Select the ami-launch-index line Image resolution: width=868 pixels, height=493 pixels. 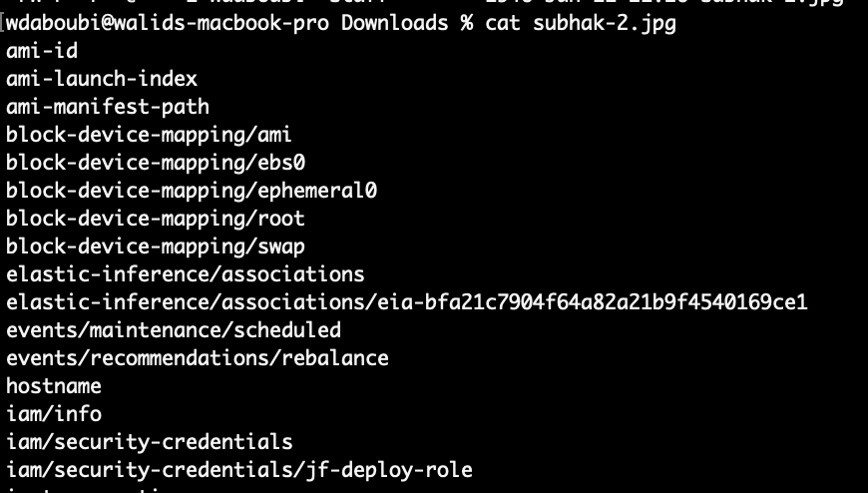[102, 78]
